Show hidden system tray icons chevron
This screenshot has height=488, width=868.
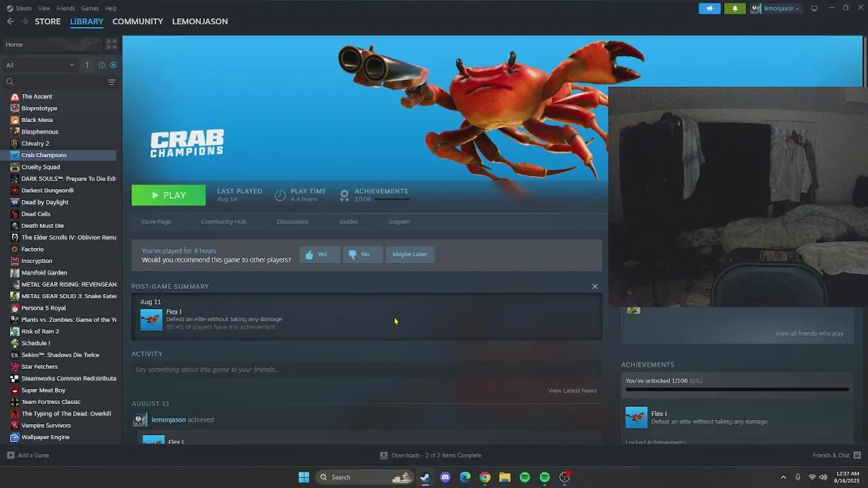pyautogui.click(x=783, y=477)
